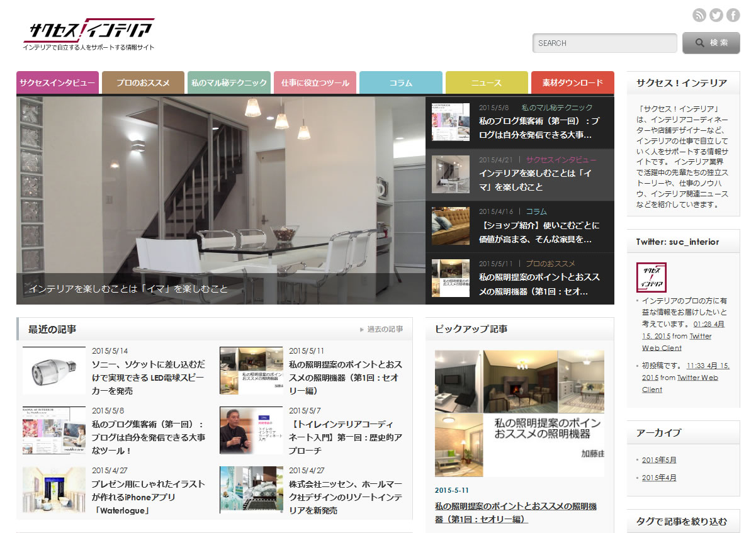
Task: Select the Waterlogue app article thumbnail
Action: coord(54,490)
